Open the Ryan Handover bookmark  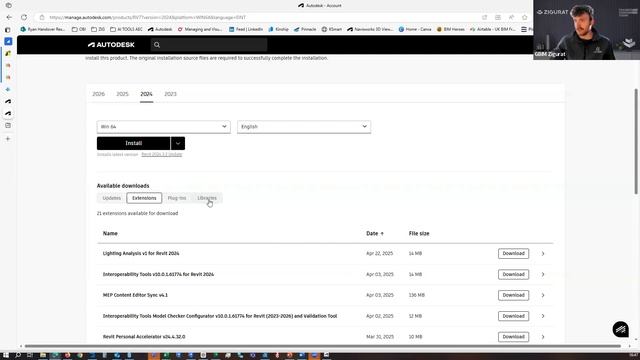coord(43,29)
